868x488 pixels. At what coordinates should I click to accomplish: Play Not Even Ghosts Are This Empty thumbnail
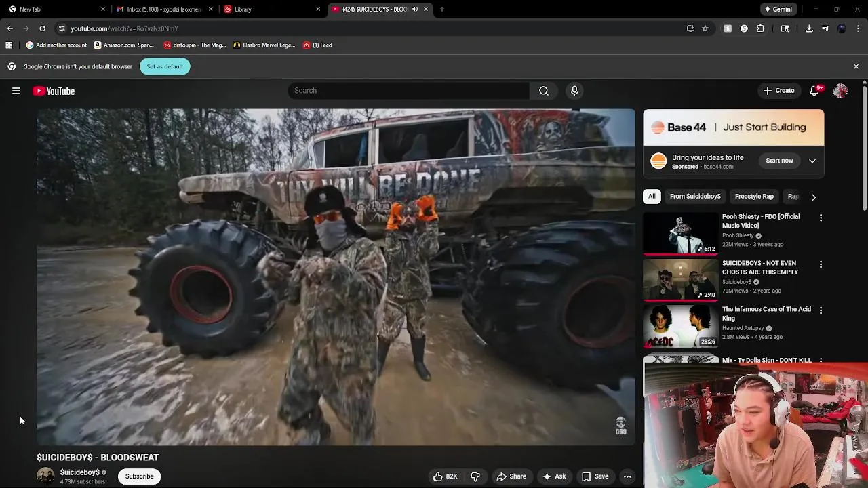[680, 280]
